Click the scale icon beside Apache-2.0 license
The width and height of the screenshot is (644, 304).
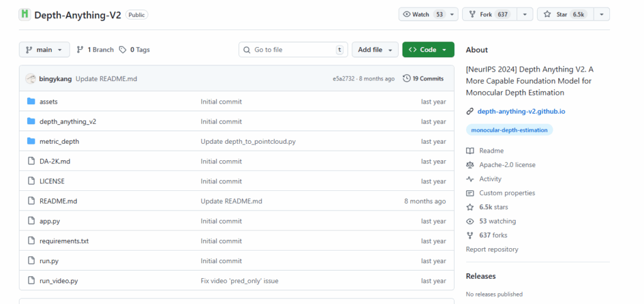(470, 165)
